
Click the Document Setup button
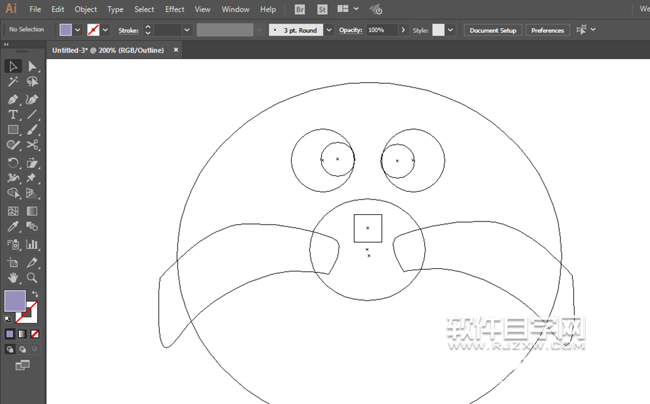point(493,30)
